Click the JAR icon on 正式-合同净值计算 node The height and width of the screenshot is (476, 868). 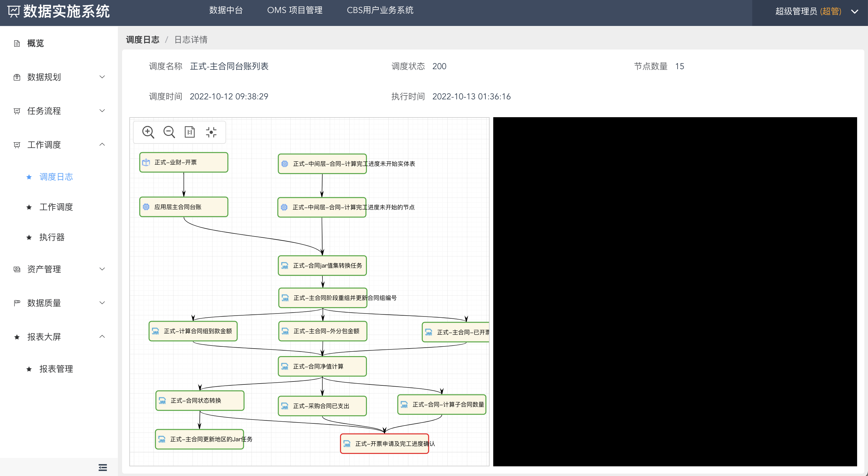click(x=285, y=367)
